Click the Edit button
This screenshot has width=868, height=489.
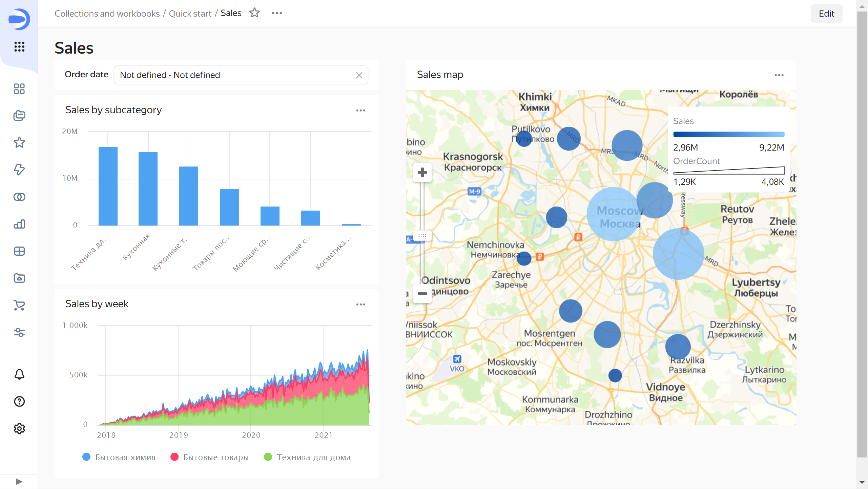pos(826,14)
